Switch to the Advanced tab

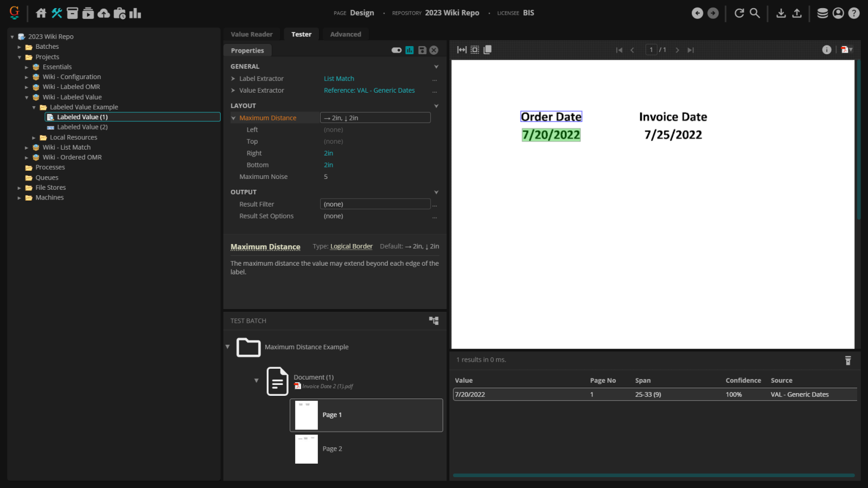(346, 34)
